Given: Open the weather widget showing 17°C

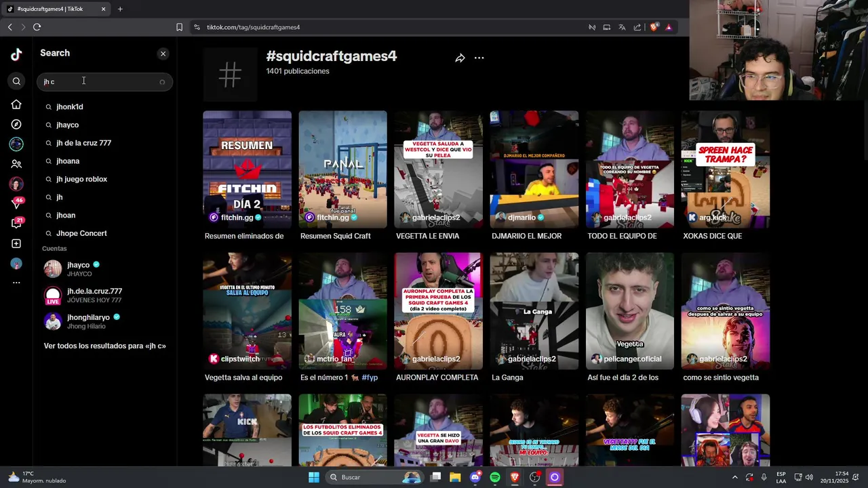Looking at the screenshot, I should point(37,477).
